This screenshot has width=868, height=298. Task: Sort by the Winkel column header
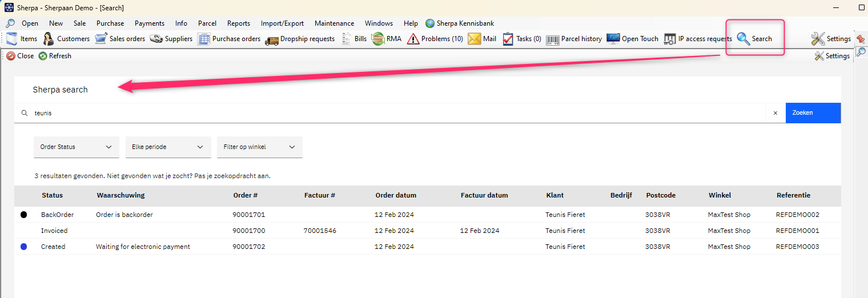[x=720, y=195]
